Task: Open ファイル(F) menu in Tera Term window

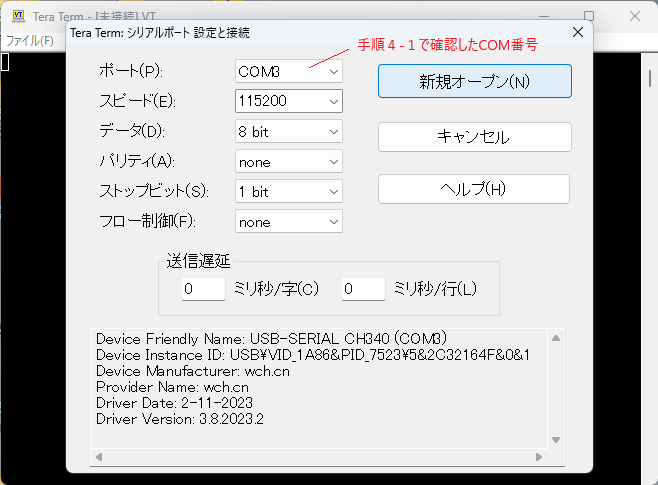Action: [30, 41]
